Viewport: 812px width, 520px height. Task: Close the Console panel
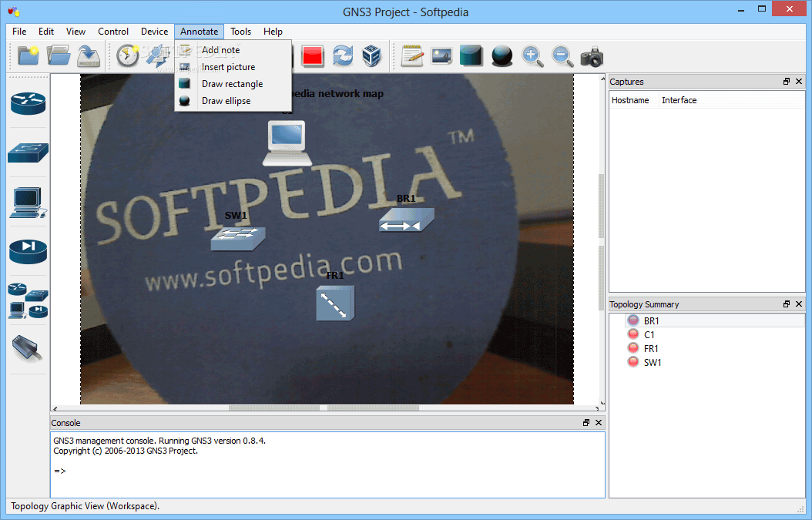click(599, 423)
